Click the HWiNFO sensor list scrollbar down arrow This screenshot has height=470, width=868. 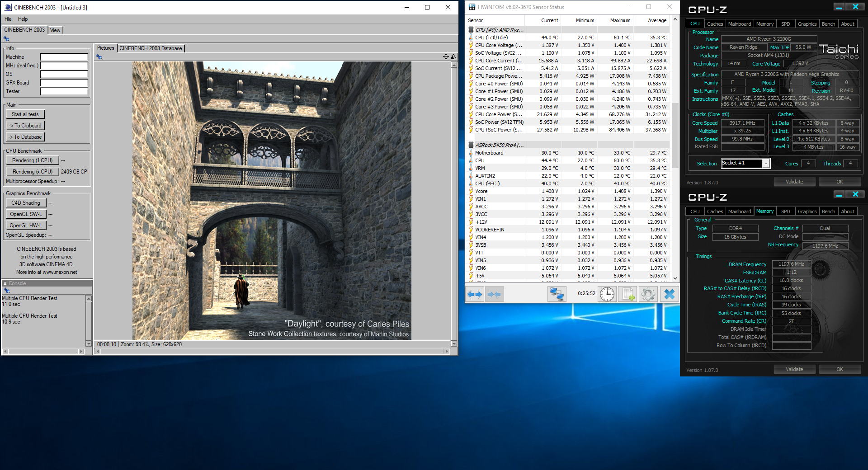[x=675, y=278]
